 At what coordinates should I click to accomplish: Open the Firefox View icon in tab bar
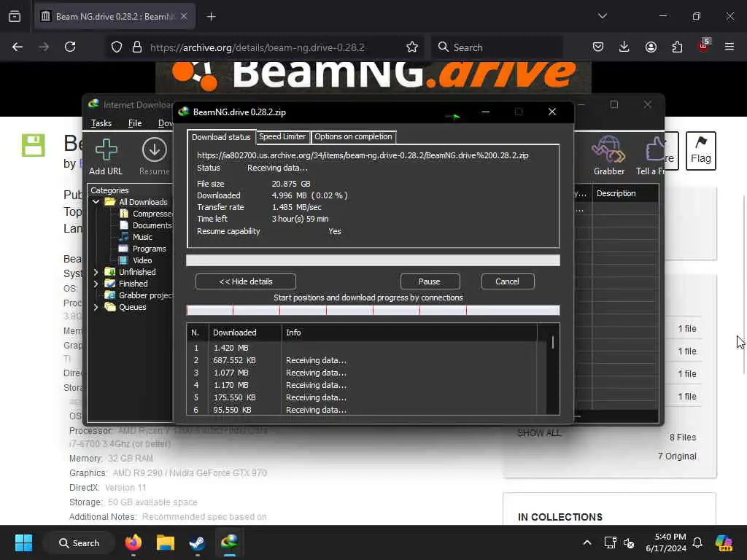[x=15, y=17]
